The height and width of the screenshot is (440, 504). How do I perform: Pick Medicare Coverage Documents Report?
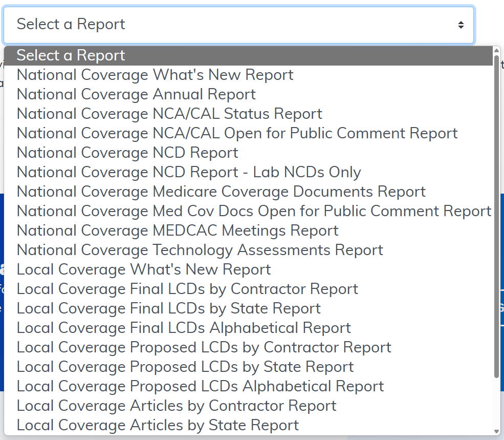coord(221,192)
